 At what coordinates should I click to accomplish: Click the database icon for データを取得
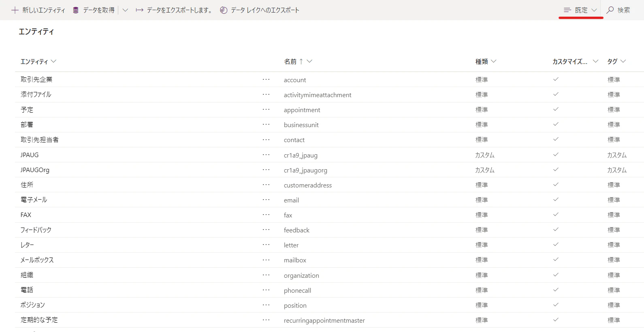76,10
